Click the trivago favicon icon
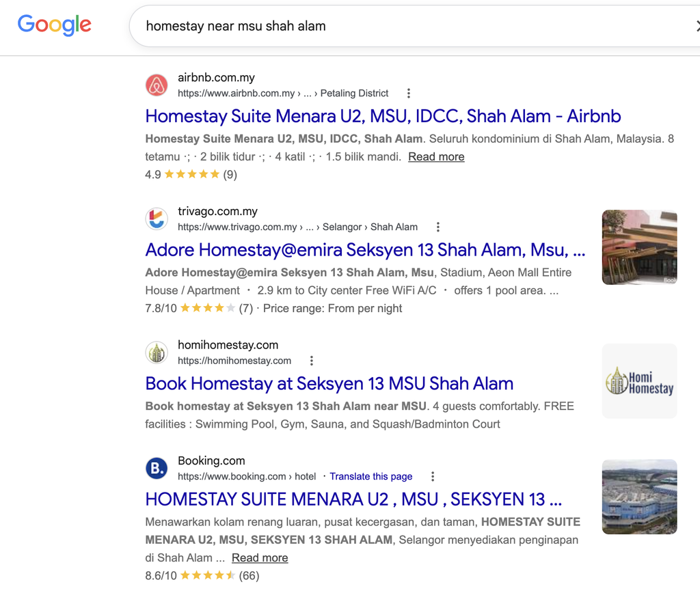Screen dimensions: 700x595 (157, 219)
